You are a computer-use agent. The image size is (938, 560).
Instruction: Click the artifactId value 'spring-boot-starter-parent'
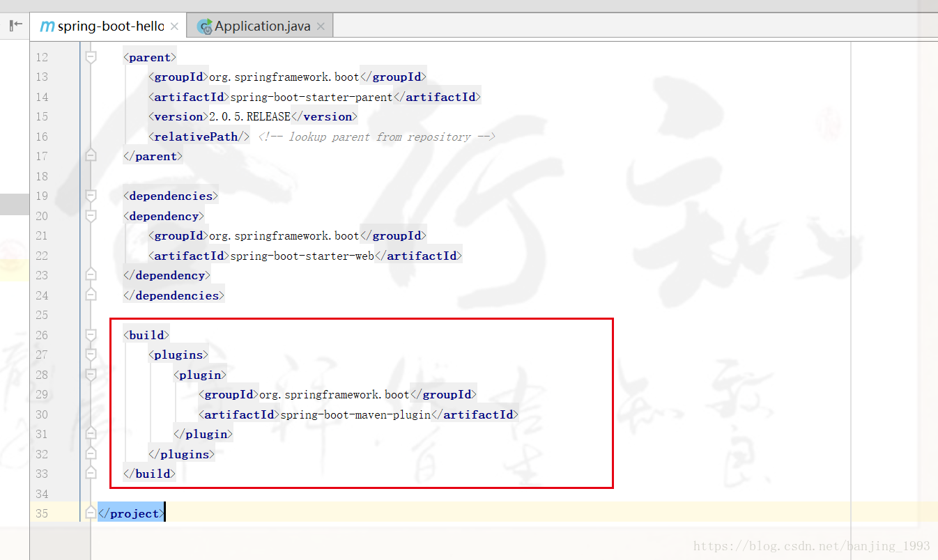click(x=312, y=97)
